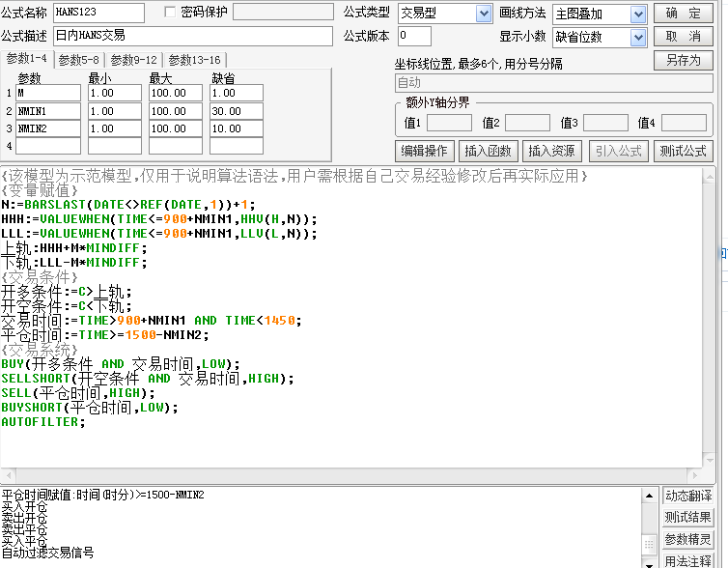Open the 显示小数 dropdown
Viewport: 728px width, 568px height.
pos(638,38)
